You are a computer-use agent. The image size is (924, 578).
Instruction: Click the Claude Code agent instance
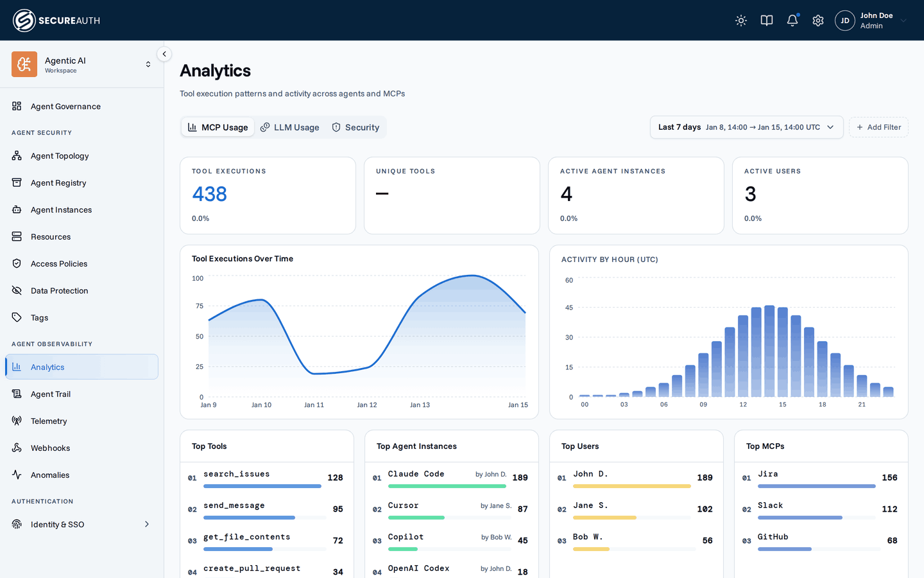click(x=452, y=478)
